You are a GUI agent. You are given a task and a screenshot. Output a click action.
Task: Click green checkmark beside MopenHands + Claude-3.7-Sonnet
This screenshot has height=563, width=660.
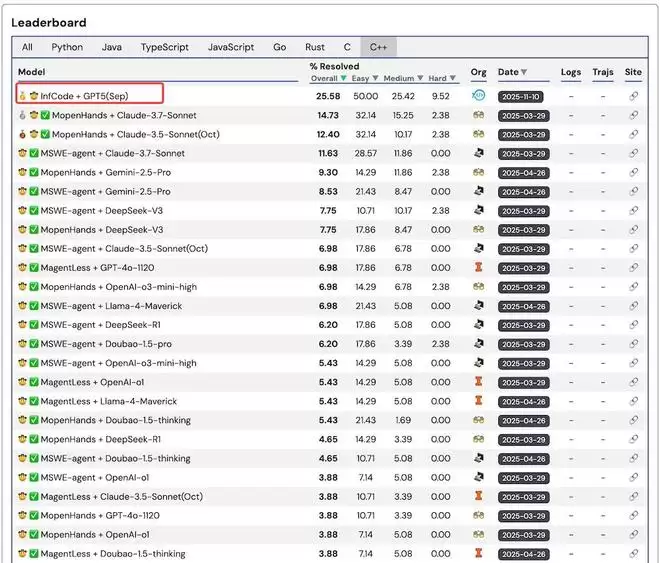pyautogui.click(x=45, y=115)
